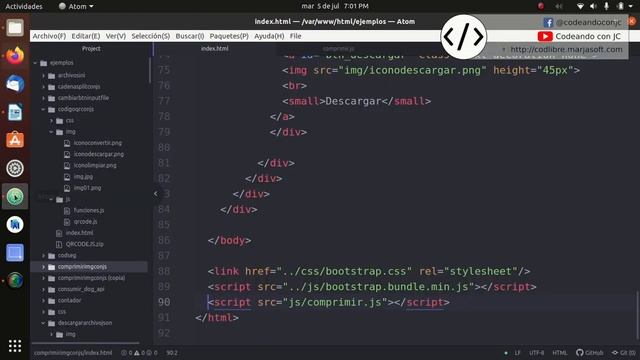Click the linter error count in status bar
640x360 pixels.
[x=127, y=353]
